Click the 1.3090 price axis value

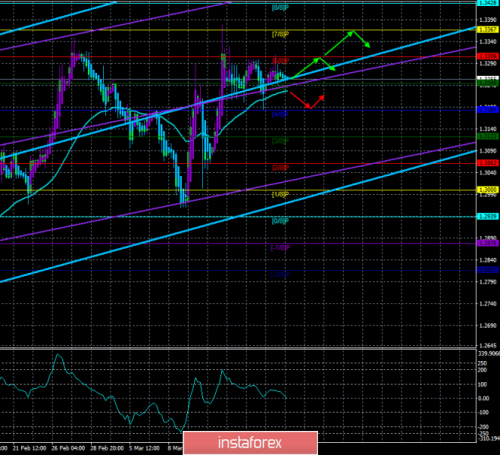click(488, 151)
